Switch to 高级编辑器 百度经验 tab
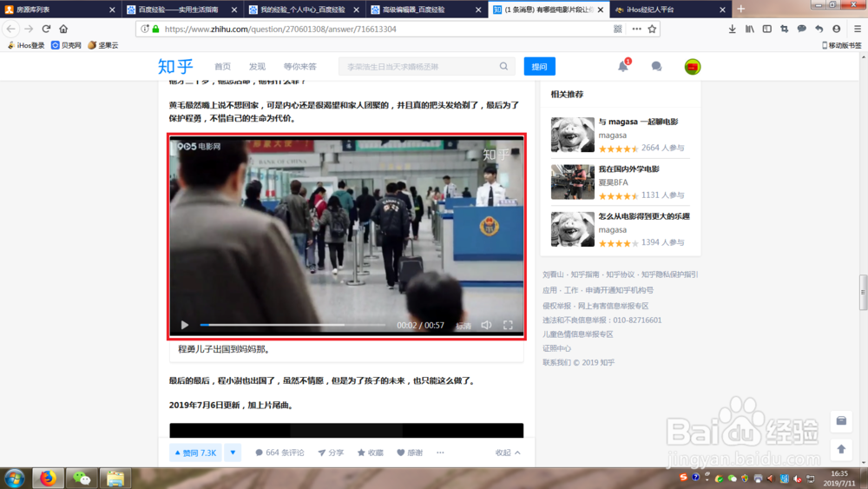Screen dimensions: 868x489 click(x=425, y=10)
